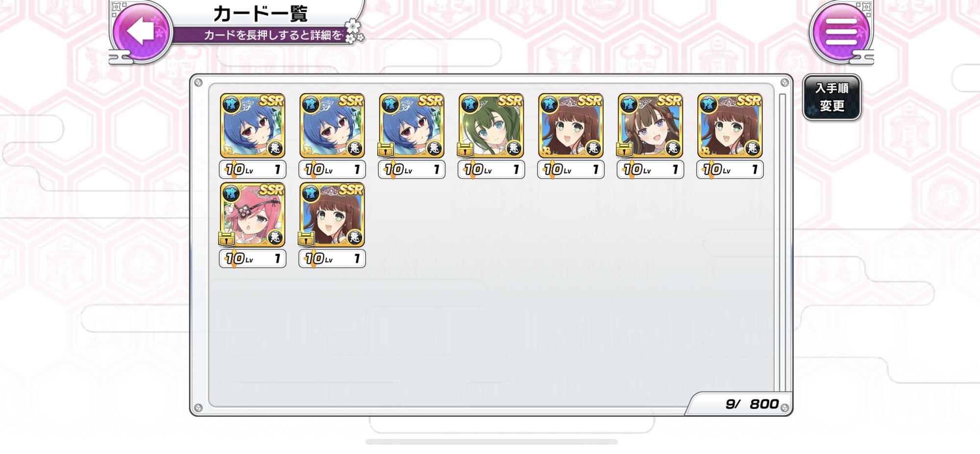Image resolution: width=980 pixels, height=454 pixels.
Task: Click SSR rarity label on pink-haired card
Action: (271, 190)
